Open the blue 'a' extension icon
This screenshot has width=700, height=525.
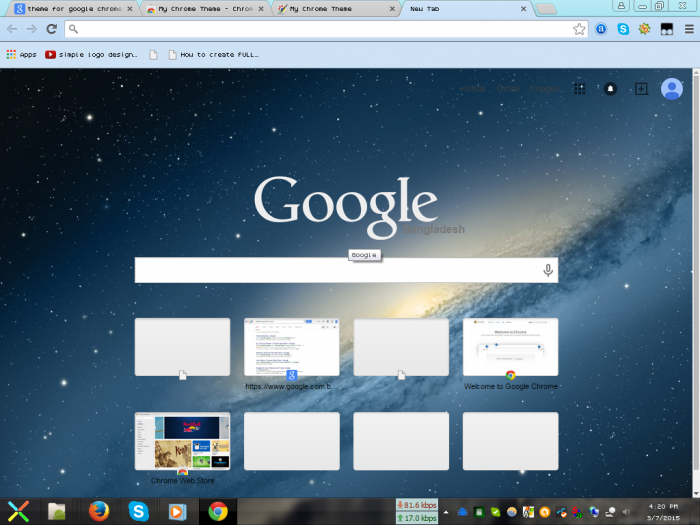[601, 29]
